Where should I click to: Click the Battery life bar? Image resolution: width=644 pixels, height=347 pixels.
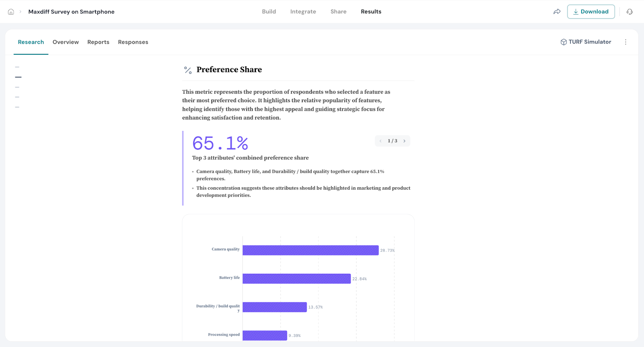click(296, 279)
